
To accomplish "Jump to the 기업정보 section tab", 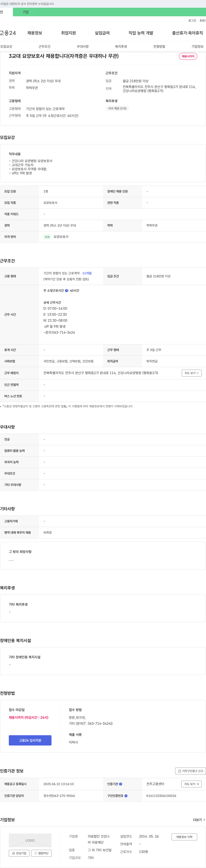I will (198, 46).
